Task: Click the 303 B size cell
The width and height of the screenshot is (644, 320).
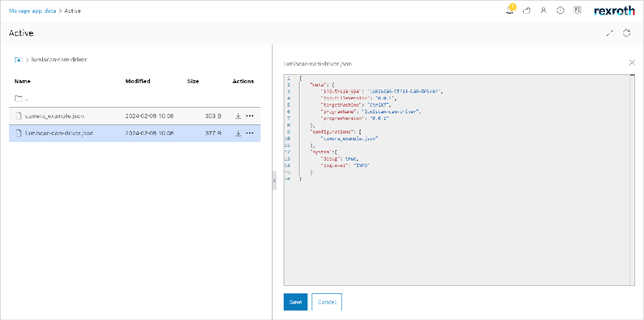Action: click(213, 116)
